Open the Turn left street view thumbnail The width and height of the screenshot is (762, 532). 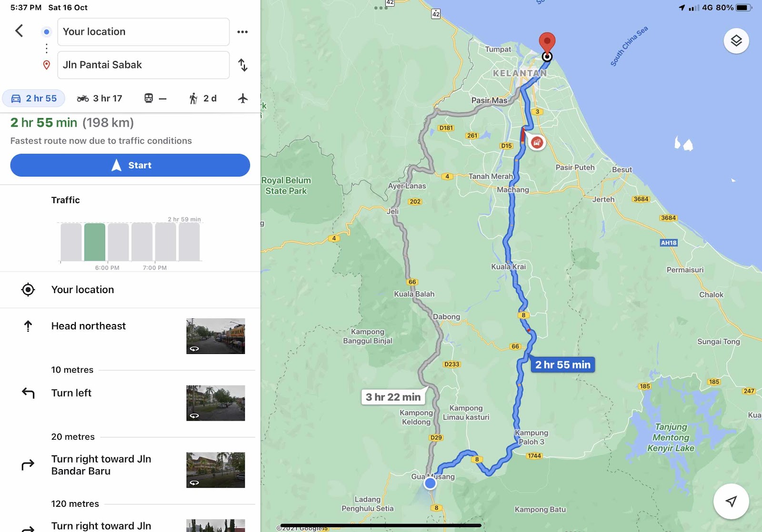click(216, 403)
